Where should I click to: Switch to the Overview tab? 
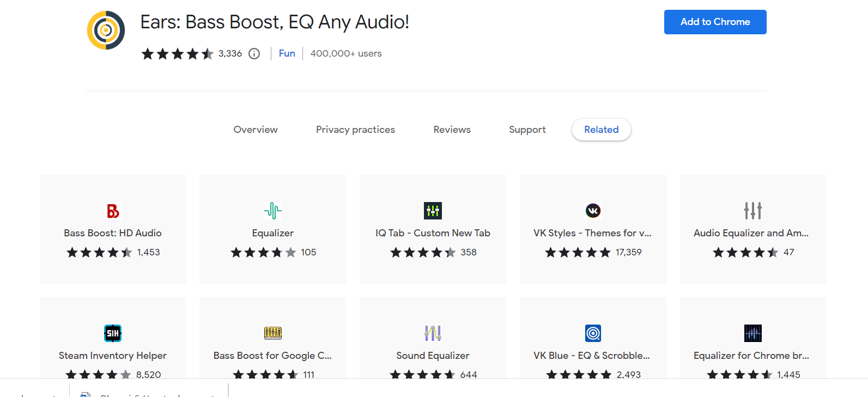pos(256,130)
